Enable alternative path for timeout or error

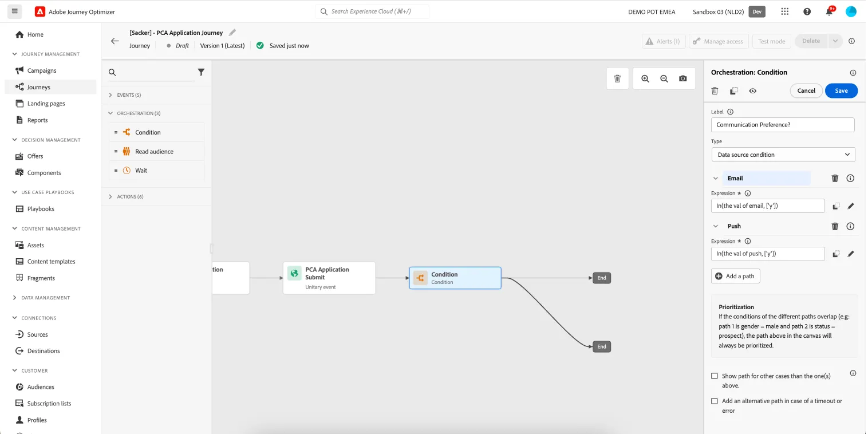[715, 401]
